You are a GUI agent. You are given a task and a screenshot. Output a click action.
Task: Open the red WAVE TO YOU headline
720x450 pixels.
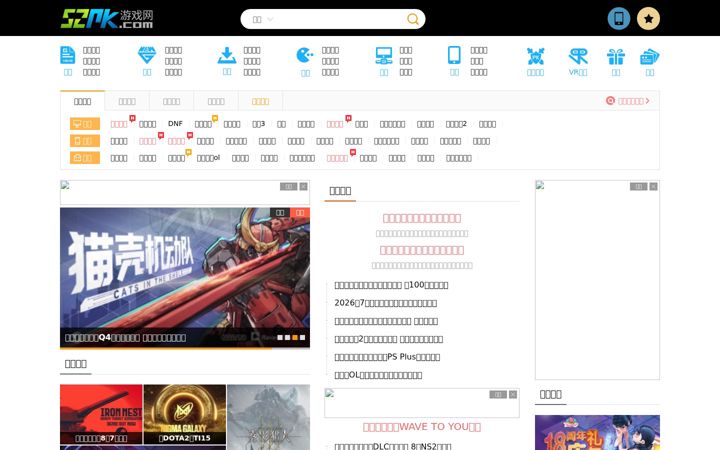pyautogui.click(x=422, y=427)
